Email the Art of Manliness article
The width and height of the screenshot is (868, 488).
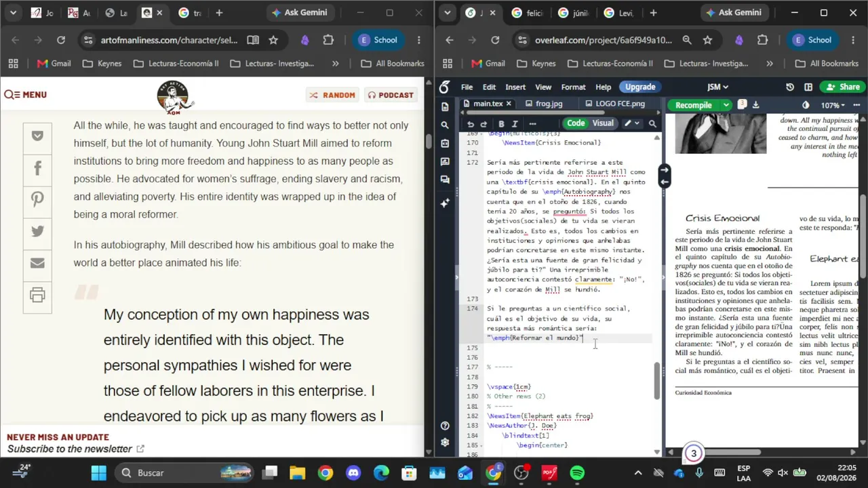click(x=37, y=263)
